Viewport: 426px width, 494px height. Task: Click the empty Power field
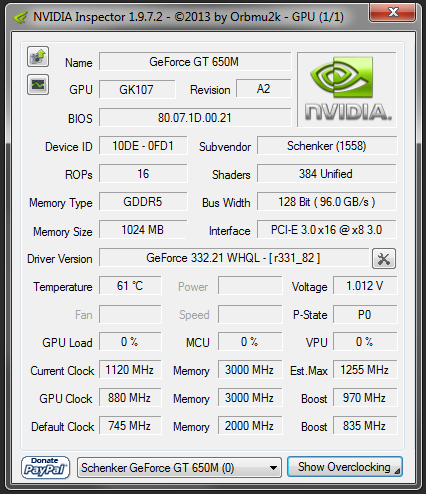pyautogui.click(x=250, y=286)
